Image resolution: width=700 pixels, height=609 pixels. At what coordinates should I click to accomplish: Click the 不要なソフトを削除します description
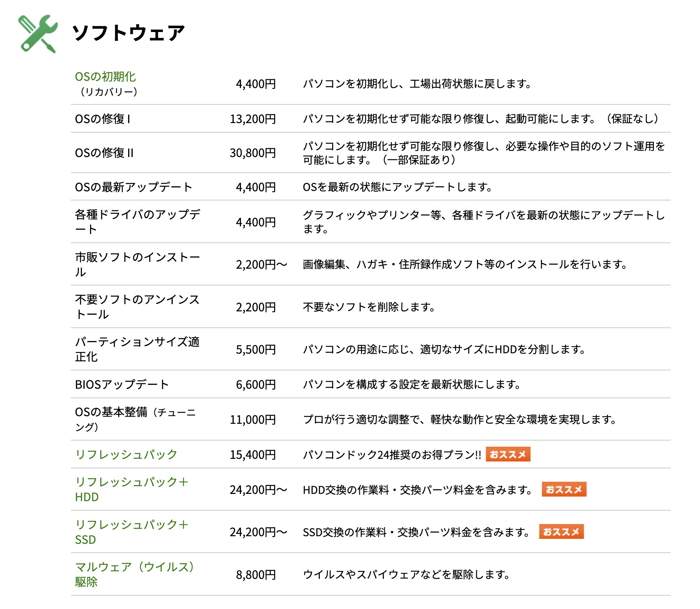click(x=369, y=307)
